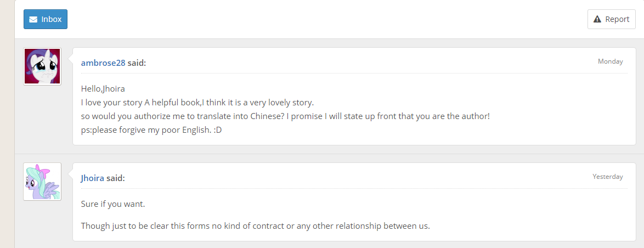This screenshot has width=644, height=248.
Task: Report this conversation
Action: click(x=611, y=19)
